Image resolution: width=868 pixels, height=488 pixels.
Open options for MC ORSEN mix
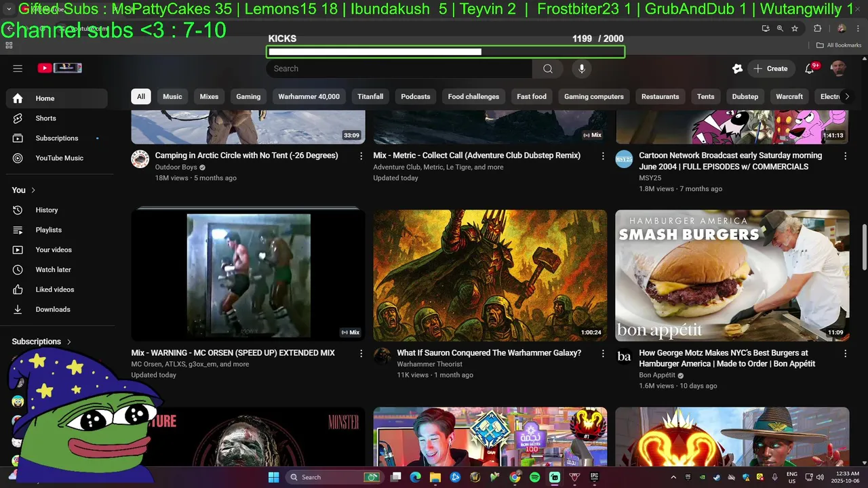[361, 354]
